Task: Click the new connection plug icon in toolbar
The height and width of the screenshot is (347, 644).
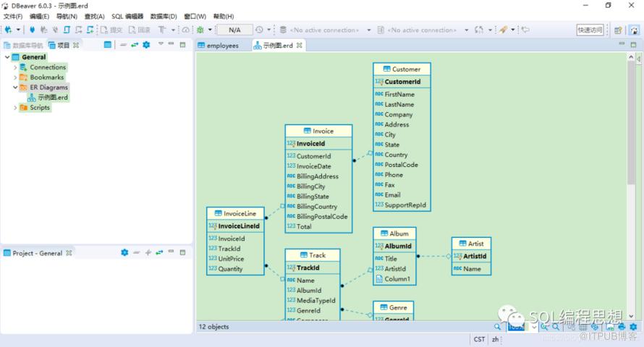Action: [x=8, y=30]
